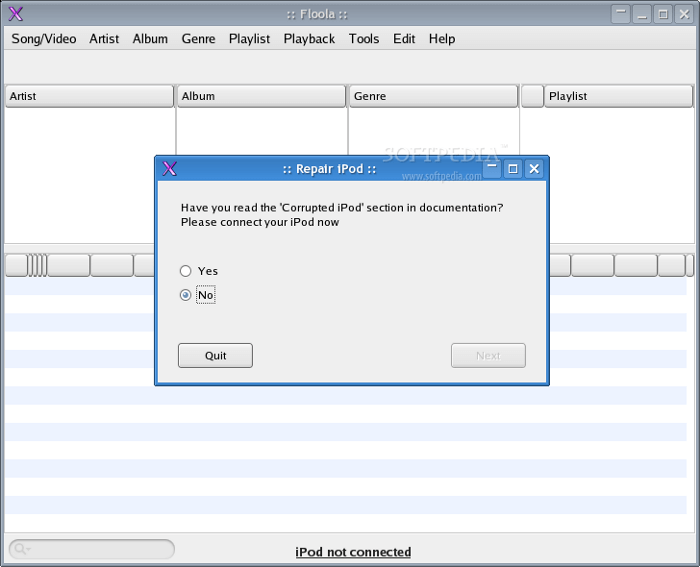
Task: Open the Song/Video menu
Action: (x=44, y=39)
